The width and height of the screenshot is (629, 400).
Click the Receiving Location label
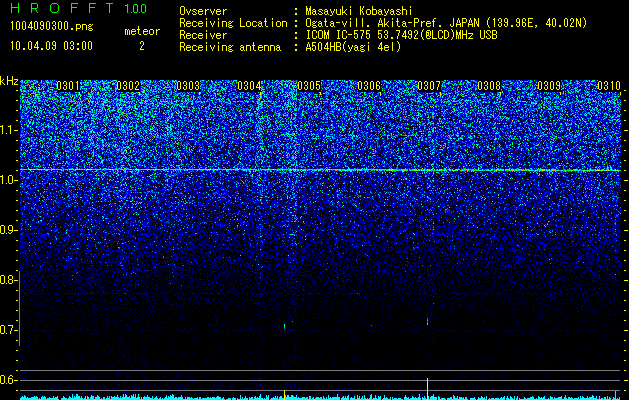233,23
